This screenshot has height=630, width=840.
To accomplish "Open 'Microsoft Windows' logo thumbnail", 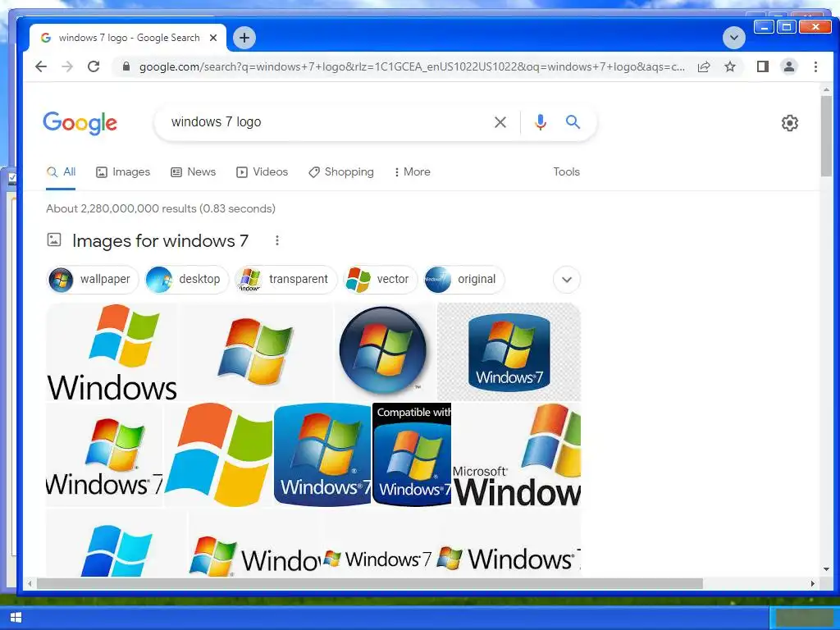I will pyautogui.click(x=517, y=454).
